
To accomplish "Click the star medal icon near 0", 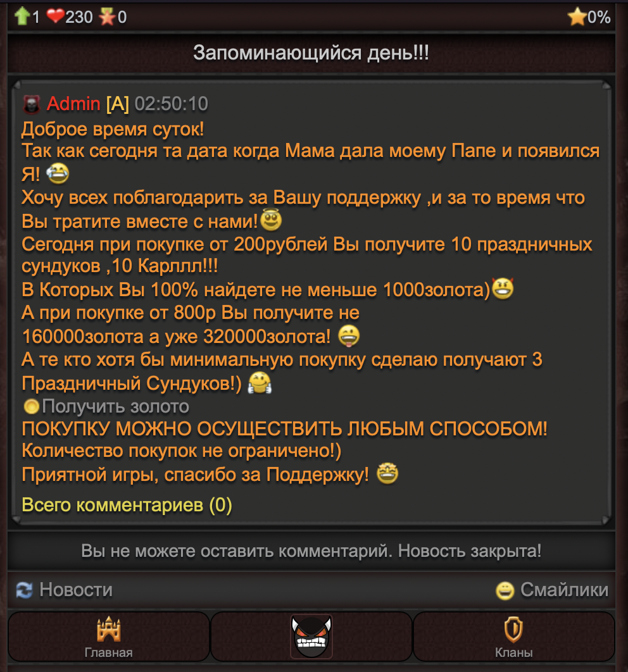I will [107, 16].
